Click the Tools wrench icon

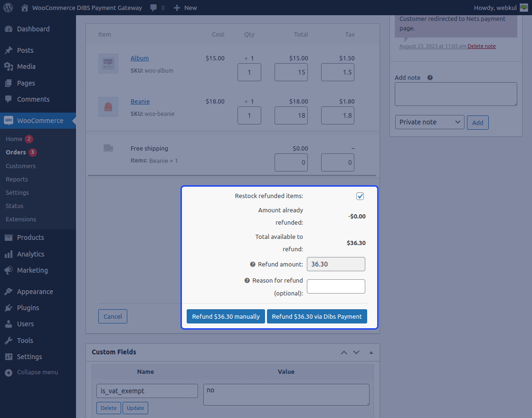(x=9, y=341)
